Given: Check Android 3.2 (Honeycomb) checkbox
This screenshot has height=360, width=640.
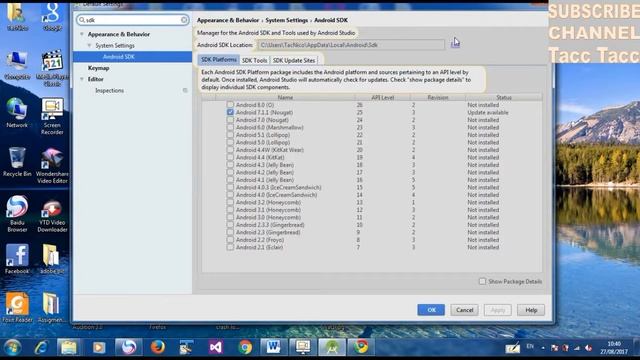Looking at the screenshot, I should pyautogui.click(x=230, y=202).
